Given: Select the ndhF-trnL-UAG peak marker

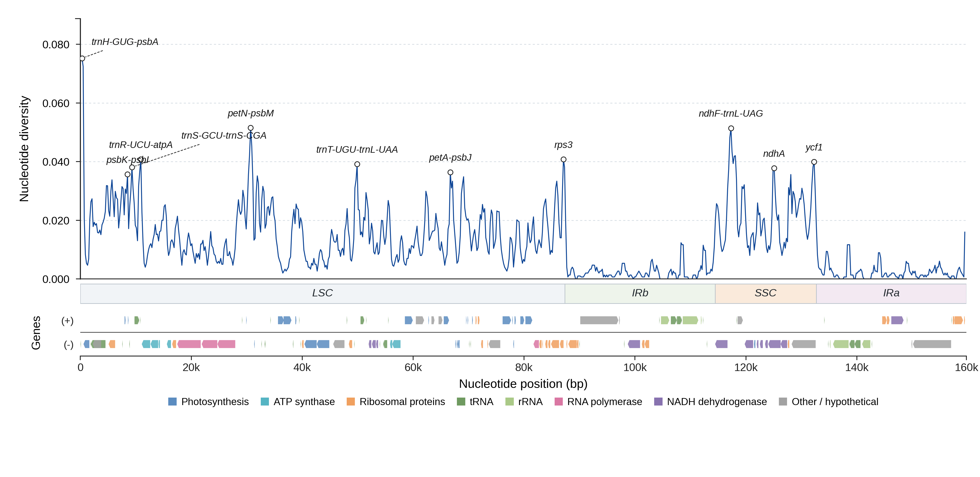Looking at the screenshot, I should (x=731, y=128).
